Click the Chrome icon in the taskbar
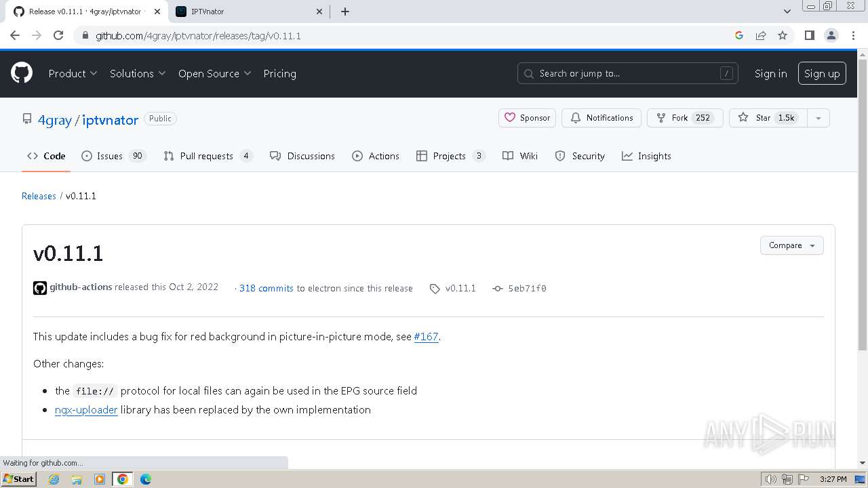868x488 pixels. coord(123,479)
